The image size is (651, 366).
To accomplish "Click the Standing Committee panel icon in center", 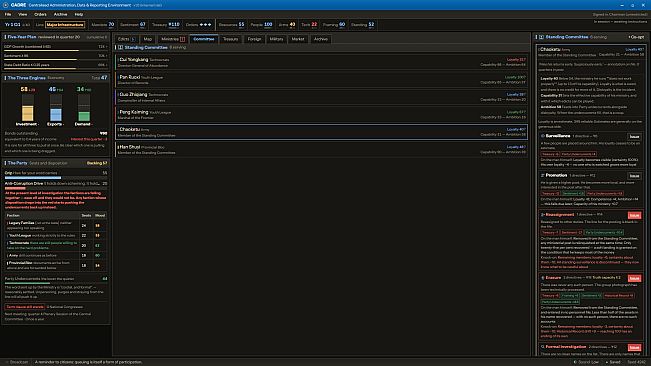I will [120, 47].
